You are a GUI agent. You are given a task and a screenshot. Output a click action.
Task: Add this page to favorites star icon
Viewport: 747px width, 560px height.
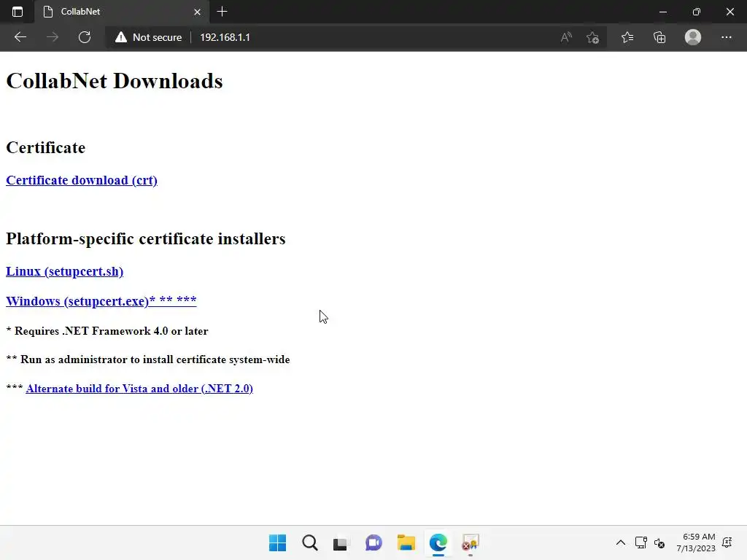[592, 37]
